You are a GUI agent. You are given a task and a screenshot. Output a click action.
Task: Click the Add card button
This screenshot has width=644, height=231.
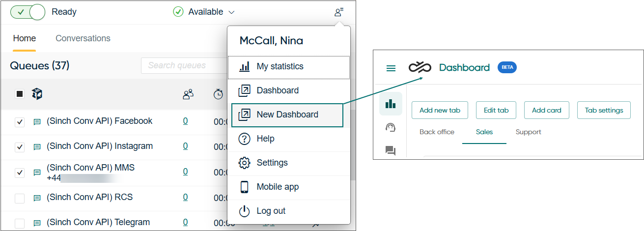point(546,110)
